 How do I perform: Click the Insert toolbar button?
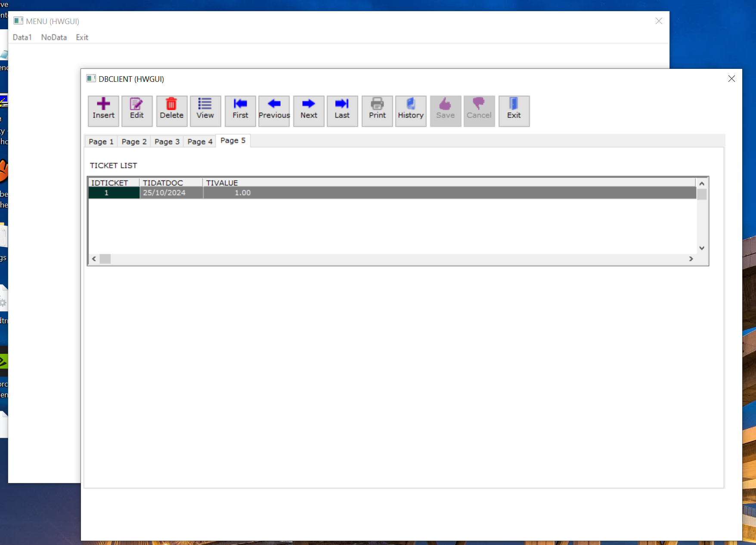point(103,111)
